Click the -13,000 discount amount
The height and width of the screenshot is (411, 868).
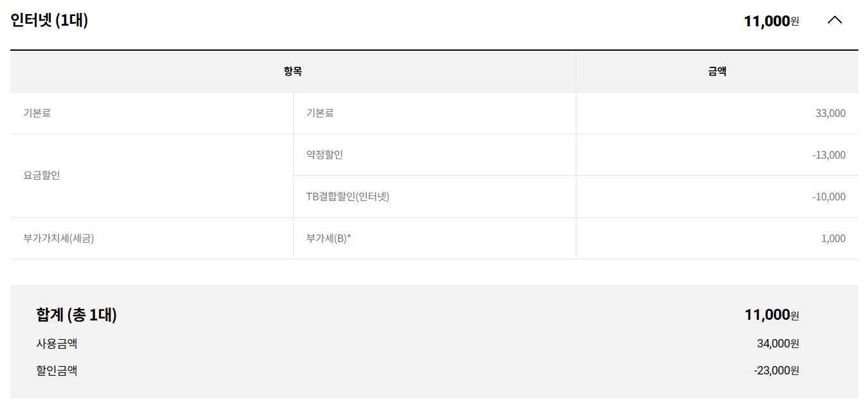[x=828, y=155]
